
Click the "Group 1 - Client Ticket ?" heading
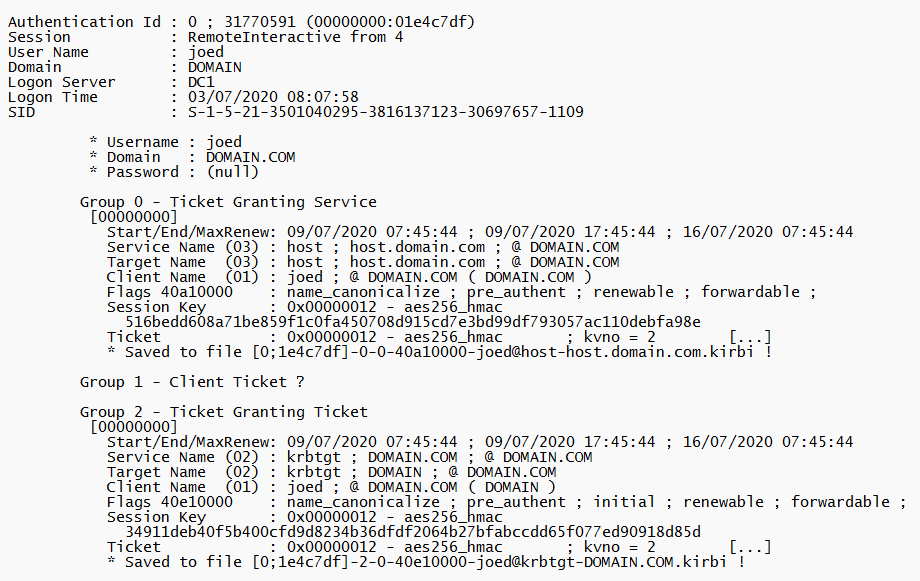click(x=192, y=382)
